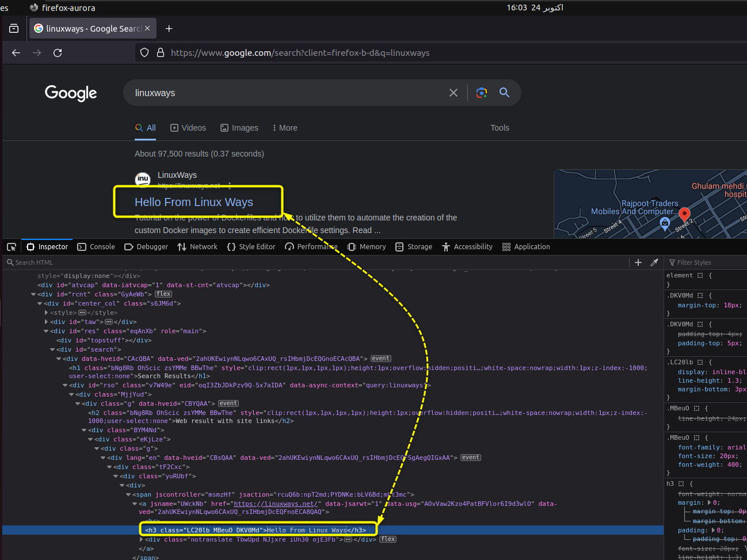This screenshot has height=560, width=747.
Task: Toggle flex badge on notranslate div
Action: tap(388, 539)
